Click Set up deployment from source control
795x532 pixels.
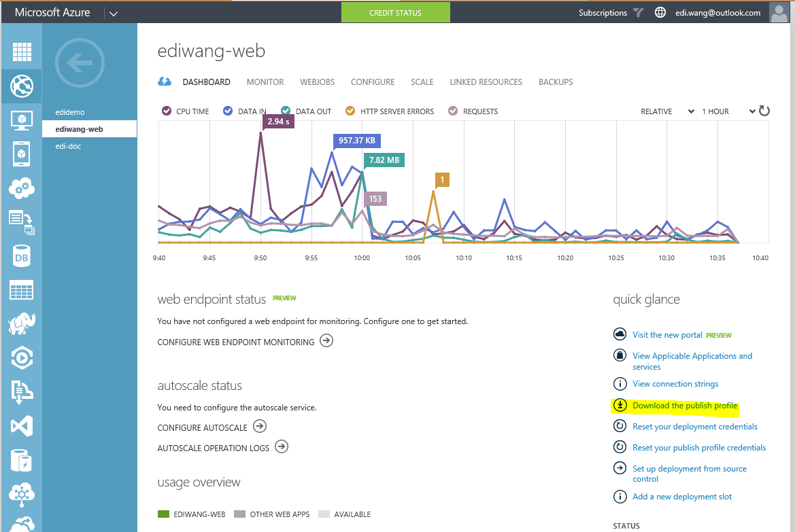(x=690, y=474)
